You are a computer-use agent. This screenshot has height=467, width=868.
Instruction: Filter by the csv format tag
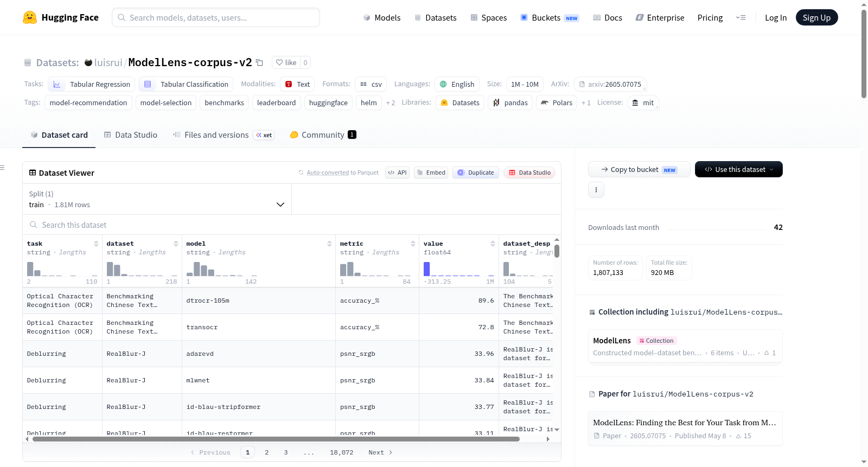click(x=371, y=84)
